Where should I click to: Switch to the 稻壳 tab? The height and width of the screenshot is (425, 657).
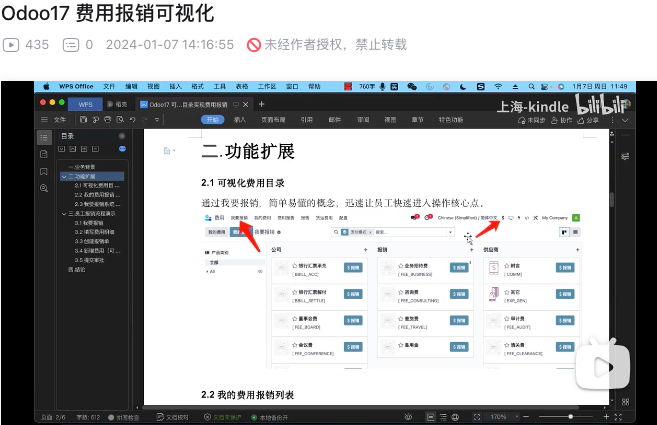[x=117, y=104]
